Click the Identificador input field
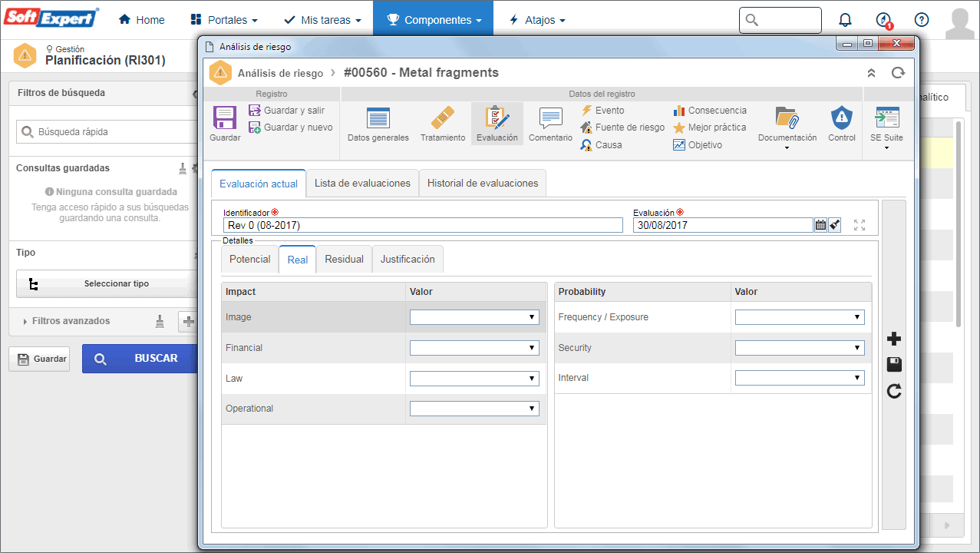Viewport: 980px width, 553px height. pos(423,225)
